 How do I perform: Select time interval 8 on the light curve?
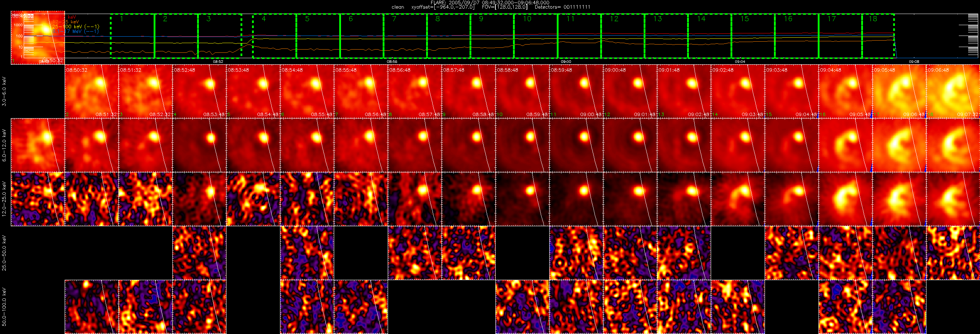(x=449, y=36)
